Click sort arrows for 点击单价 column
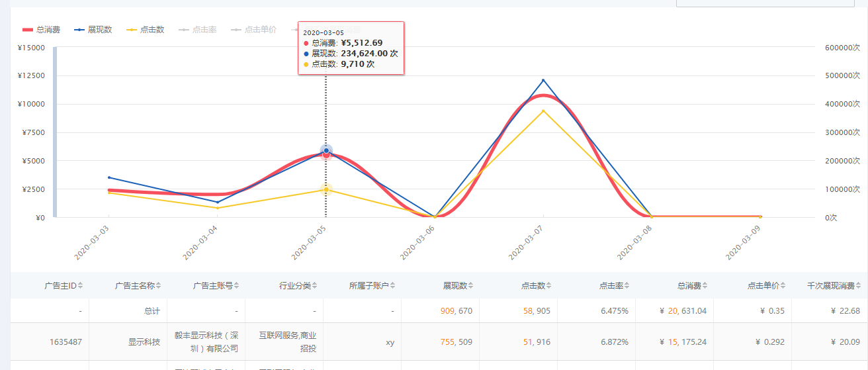 (x=783, y=286)
